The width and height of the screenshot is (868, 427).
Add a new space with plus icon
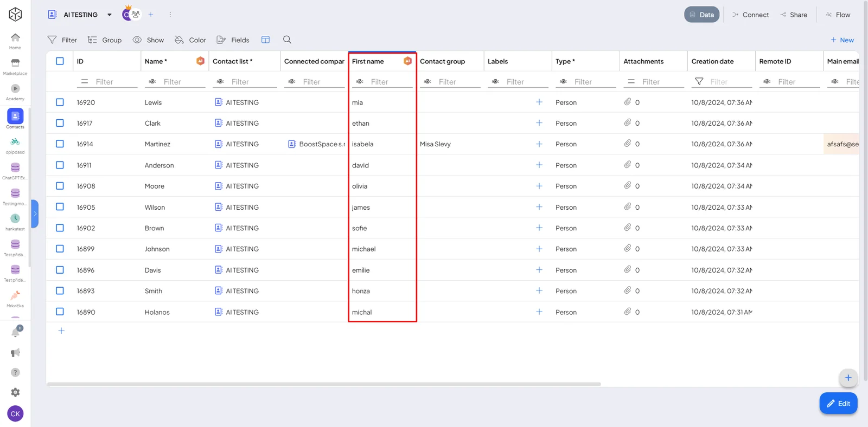[x=151, y=15]
